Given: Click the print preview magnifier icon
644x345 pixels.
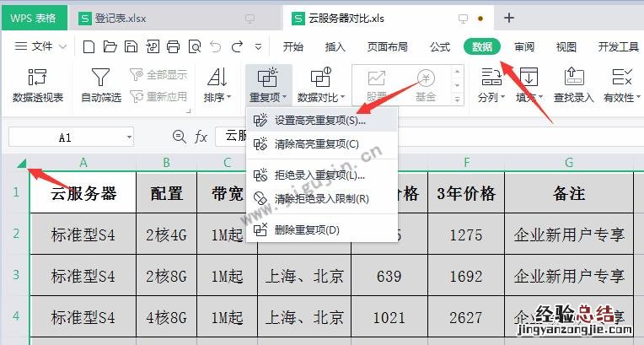Looking at the screenshot, I should point(194,47).
